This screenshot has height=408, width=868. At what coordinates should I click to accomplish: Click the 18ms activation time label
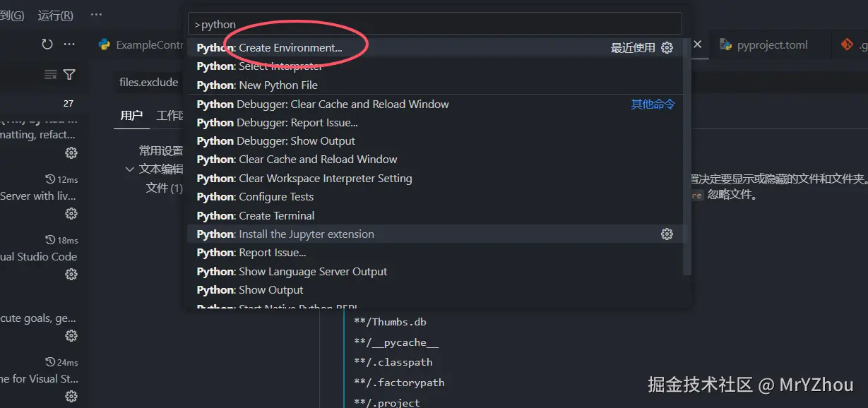pyautogui.click(x=62, y=241)
